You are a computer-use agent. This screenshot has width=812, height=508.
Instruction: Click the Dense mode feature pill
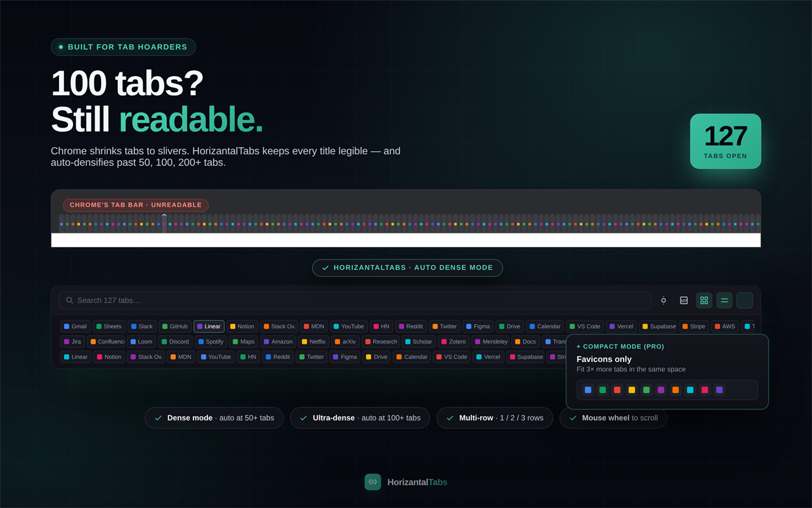(214, 418)
